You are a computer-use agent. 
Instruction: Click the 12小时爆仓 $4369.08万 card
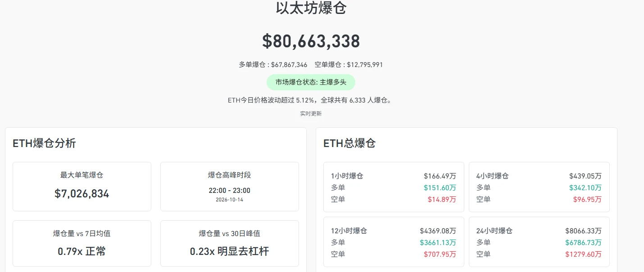click(x=394, y=242)
